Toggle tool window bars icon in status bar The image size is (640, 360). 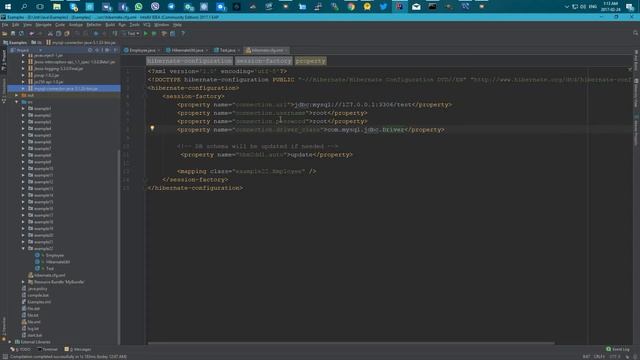coord(4,356)
